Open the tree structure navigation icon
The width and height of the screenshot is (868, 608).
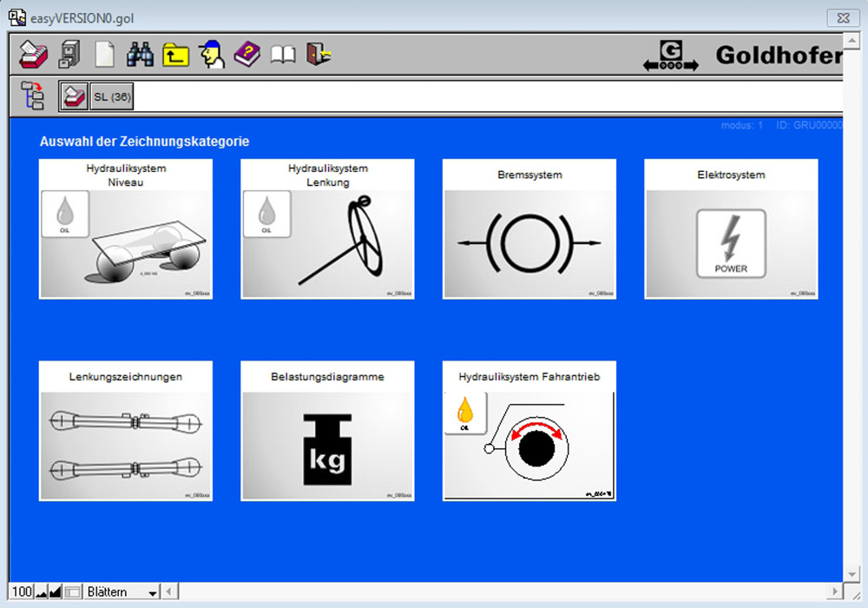click(33, 96)
